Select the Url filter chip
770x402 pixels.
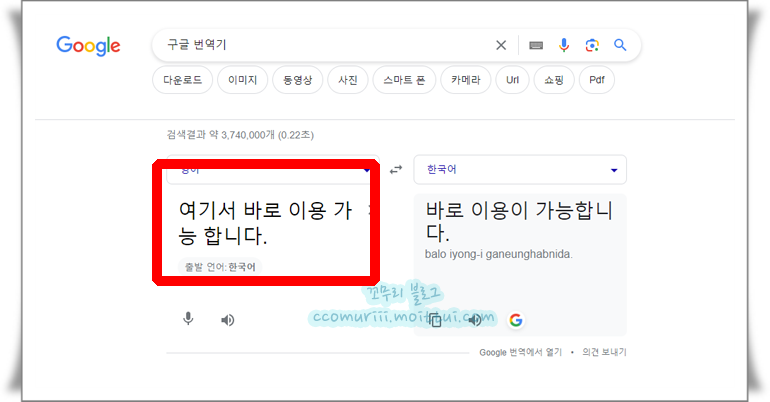point(512,80)
